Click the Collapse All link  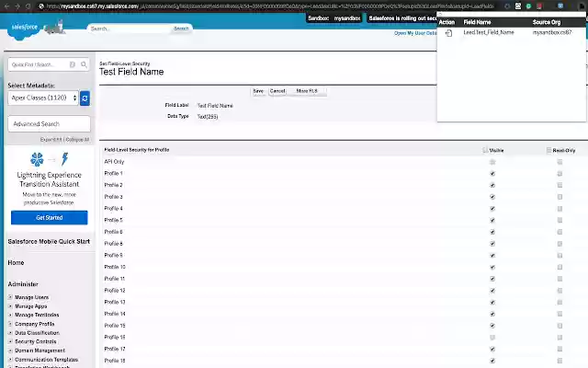pos(77,140)
